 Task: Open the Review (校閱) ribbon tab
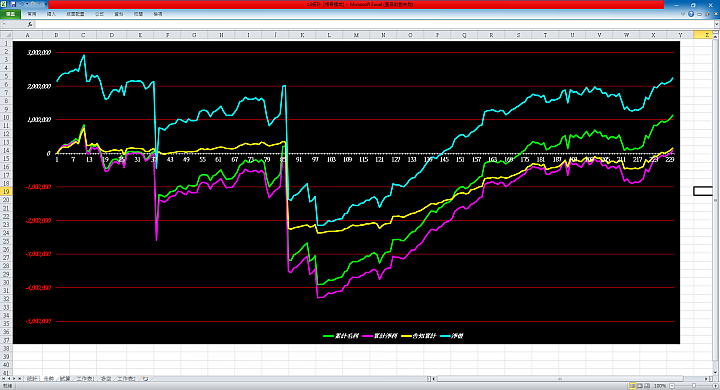pos(138,14)
